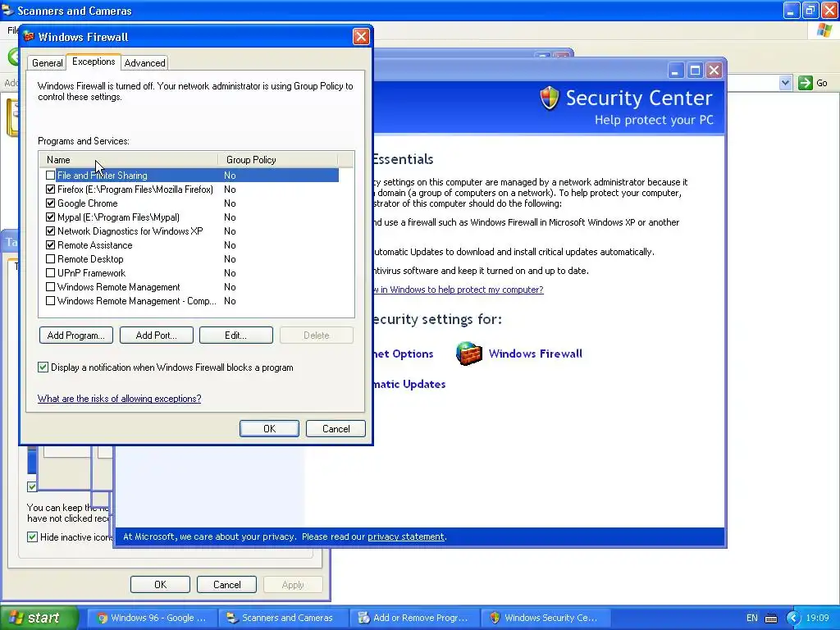
Task: Click the green Go arrow icon in address bar
Action: pyautogui.click(x=806, y=83)
